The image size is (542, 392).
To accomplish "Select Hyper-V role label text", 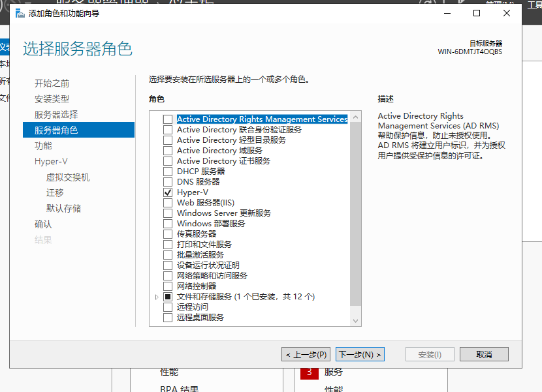I will click(193, 192).
